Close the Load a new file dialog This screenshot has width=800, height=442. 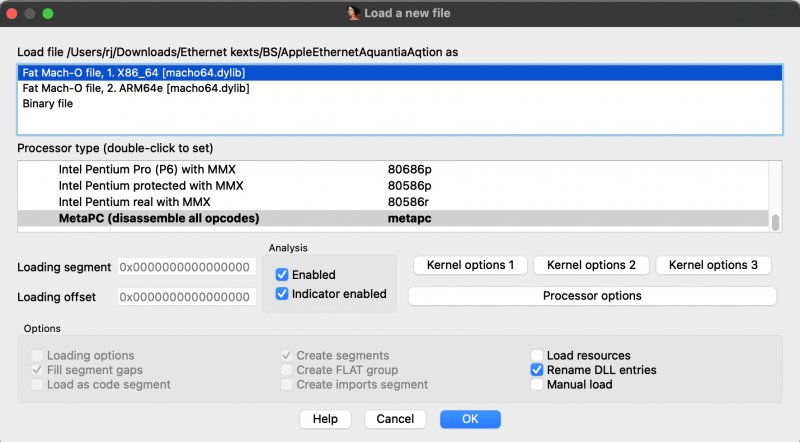coord(12,14)
